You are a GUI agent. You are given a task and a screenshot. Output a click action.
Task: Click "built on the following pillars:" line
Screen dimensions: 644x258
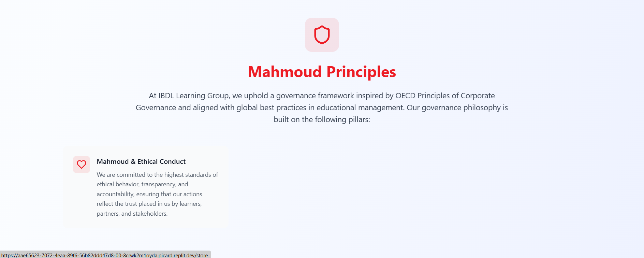(x=322, y=120)
